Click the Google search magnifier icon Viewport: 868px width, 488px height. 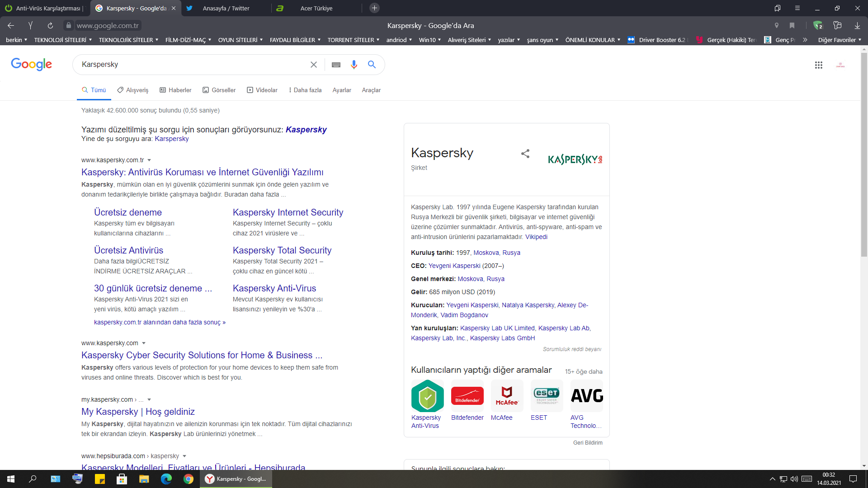tap(372, 65)
